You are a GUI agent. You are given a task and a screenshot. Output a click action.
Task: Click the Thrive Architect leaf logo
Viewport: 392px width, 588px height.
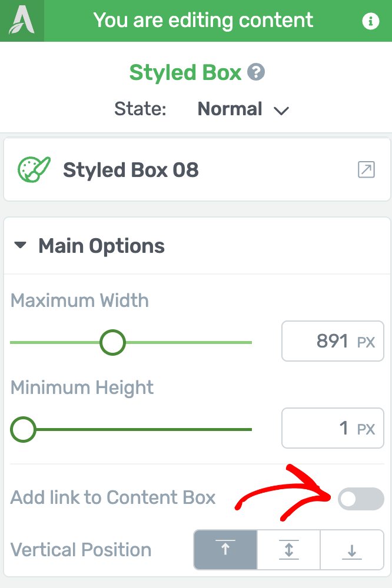coord(22,20)
